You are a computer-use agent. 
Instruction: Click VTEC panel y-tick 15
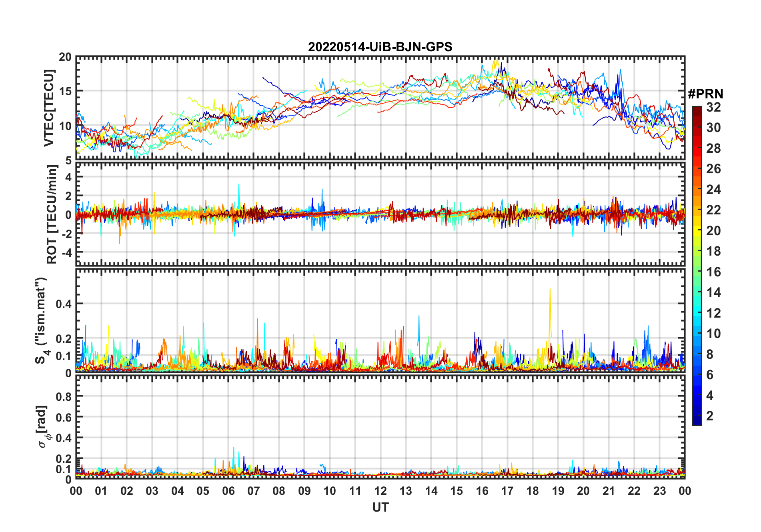click(65, 92)
